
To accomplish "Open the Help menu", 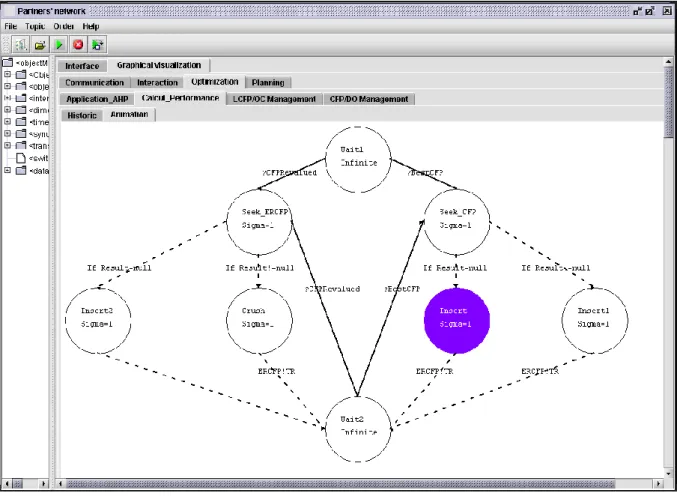I will pos(91,26).
